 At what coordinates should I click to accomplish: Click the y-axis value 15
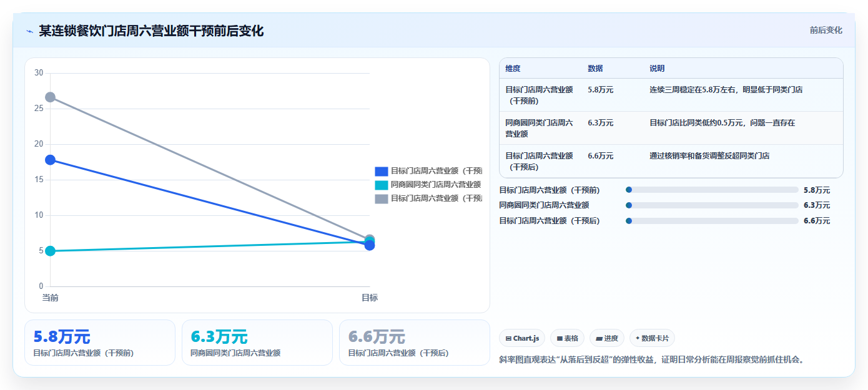point(39,180)
